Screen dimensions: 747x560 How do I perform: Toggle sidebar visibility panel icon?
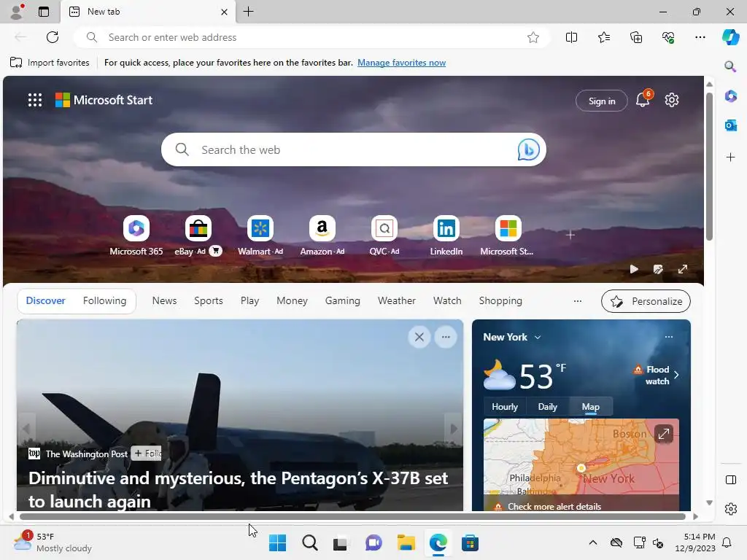pos(730,480)
